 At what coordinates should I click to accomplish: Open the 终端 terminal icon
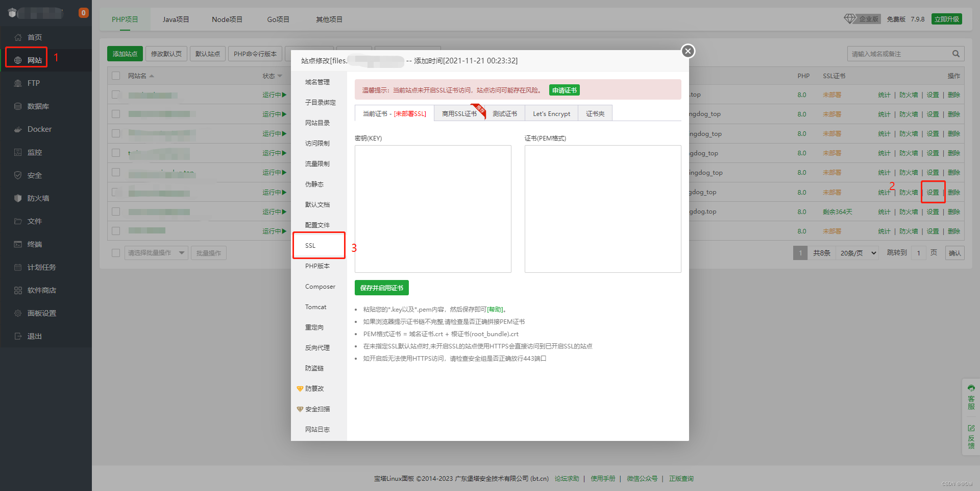tap(18, 244)
